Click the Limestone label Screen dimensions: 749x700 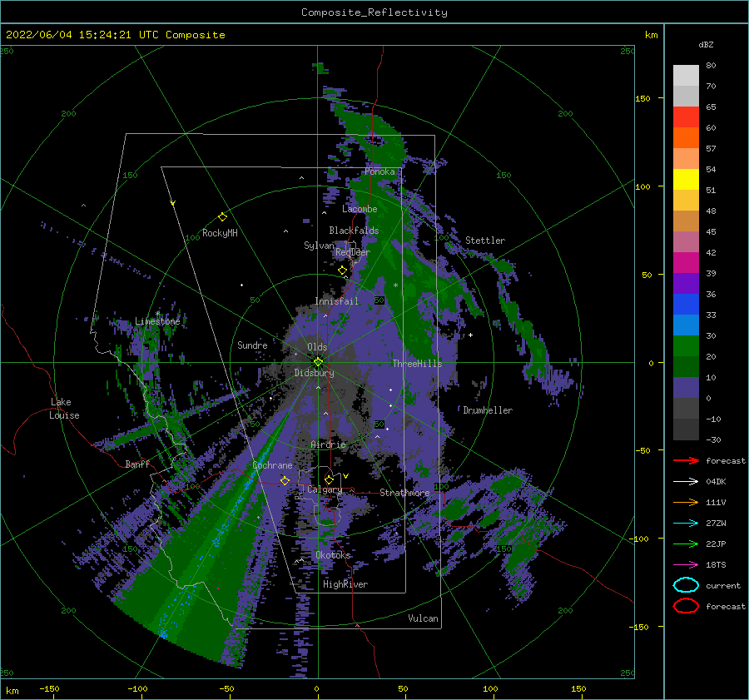coord(157,321)
